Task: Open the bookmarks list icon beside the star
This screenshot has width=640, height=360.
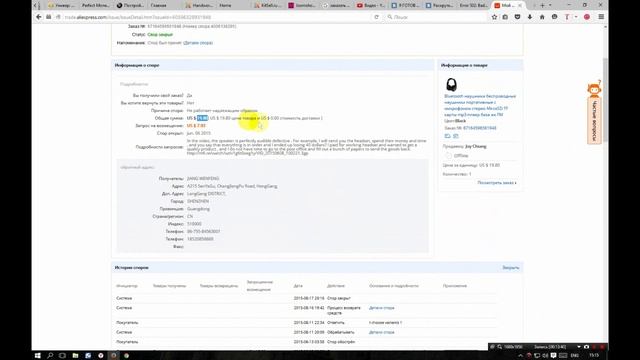Action: (x=505, y=17)
